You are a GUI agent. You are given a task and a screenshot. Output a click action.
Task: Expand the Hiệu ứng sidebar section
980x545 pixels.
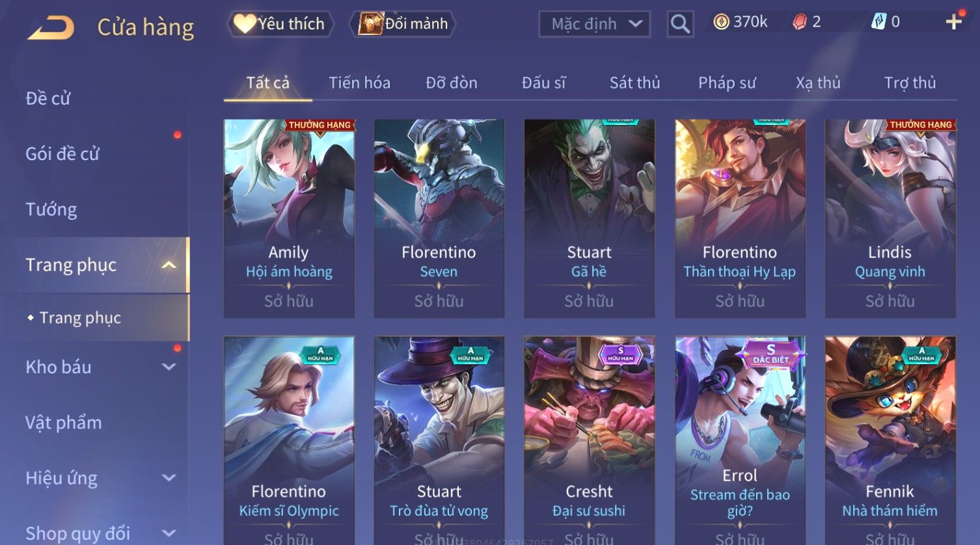click(x=169, y=478)
